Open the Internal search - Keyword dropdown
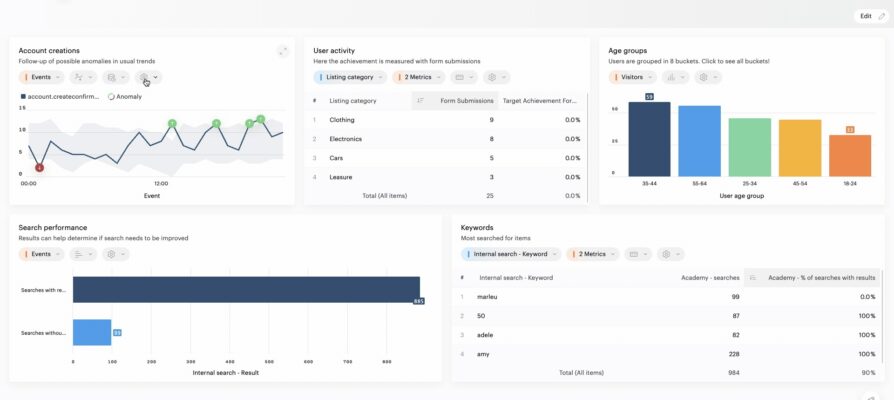The image size is (894, 400). pos(510,254)
